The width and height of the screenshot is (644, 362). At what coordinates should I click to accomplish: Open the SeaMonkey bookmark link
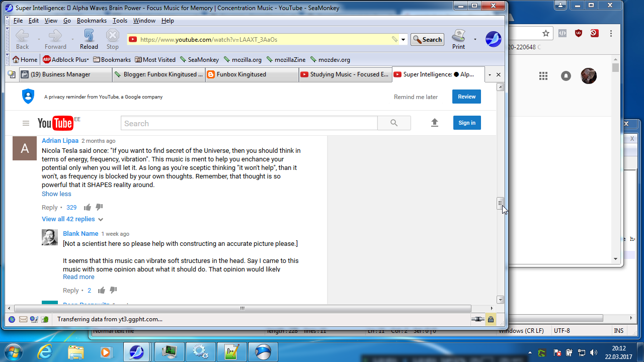[199, 59]
